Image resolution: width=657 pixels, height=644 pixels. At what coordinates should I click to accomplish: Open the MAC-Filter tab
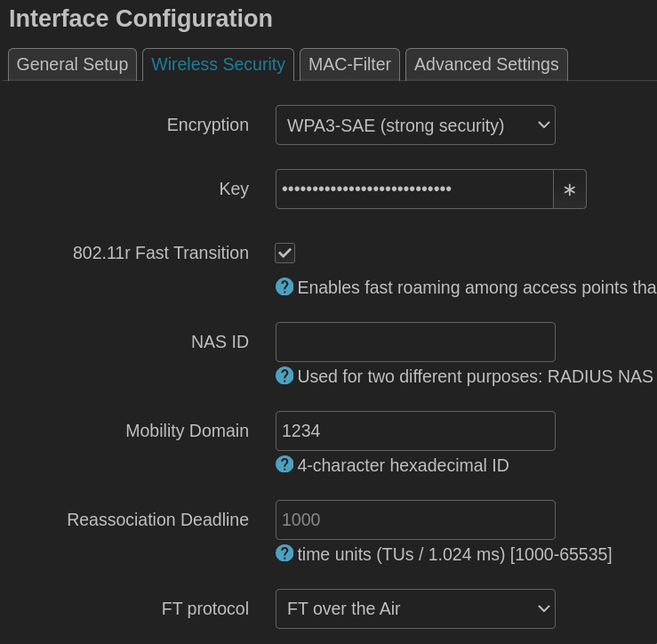349,64
